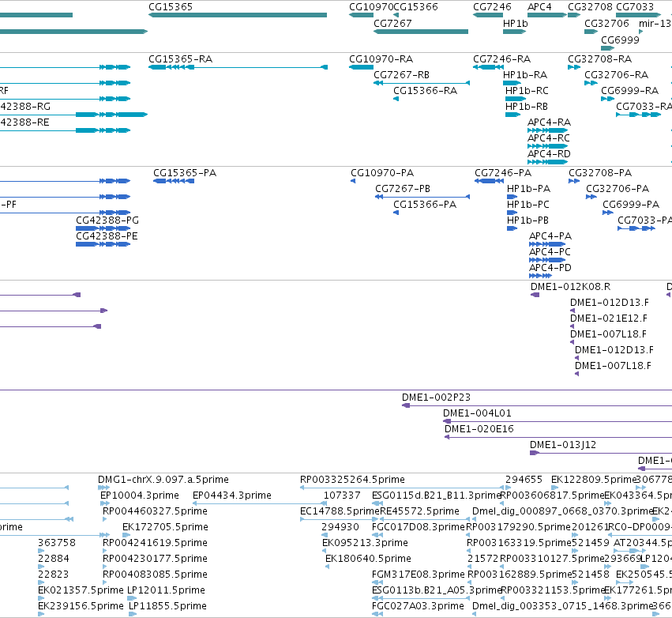Open BAC clone DME1-002P23
Image resolution: width=672 pixels, height=618 pixels.
tap(537, 405)
